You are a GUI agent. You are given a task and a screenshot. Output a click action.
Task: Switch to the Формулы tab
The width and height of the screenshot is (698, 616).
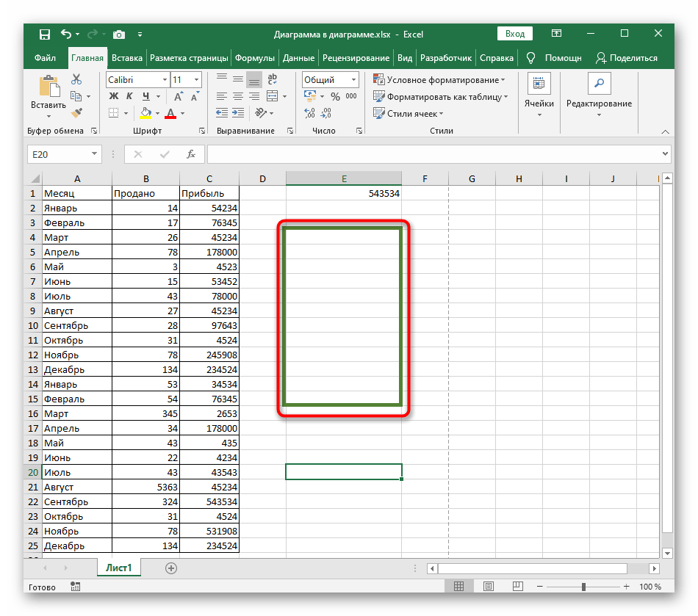tap(255, 58)
